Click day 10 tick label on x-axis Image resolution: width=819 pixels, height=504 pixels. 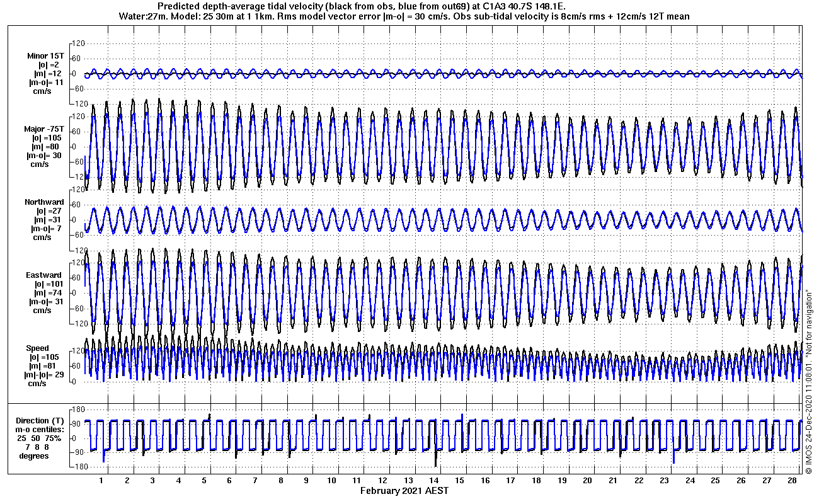pyautogui.click(x=332, y=481)
